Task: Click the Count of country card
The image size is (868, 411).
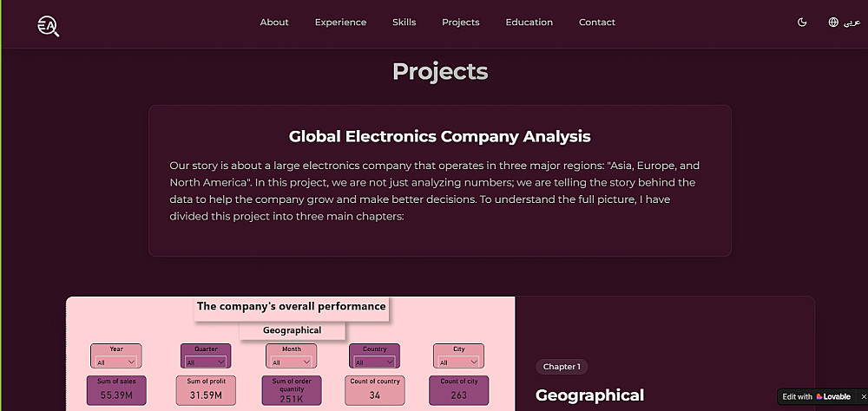Action: (374, 390)
